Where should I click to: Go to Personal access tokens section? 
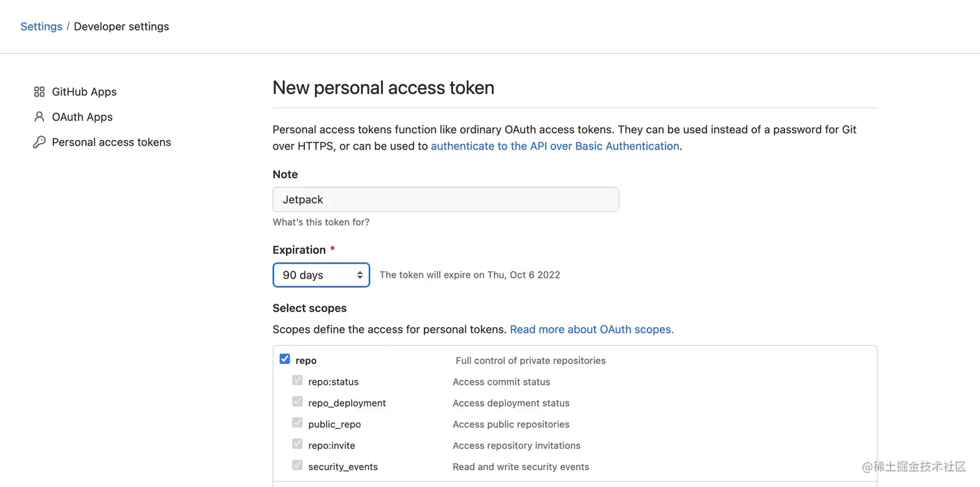tap(111, 142)
